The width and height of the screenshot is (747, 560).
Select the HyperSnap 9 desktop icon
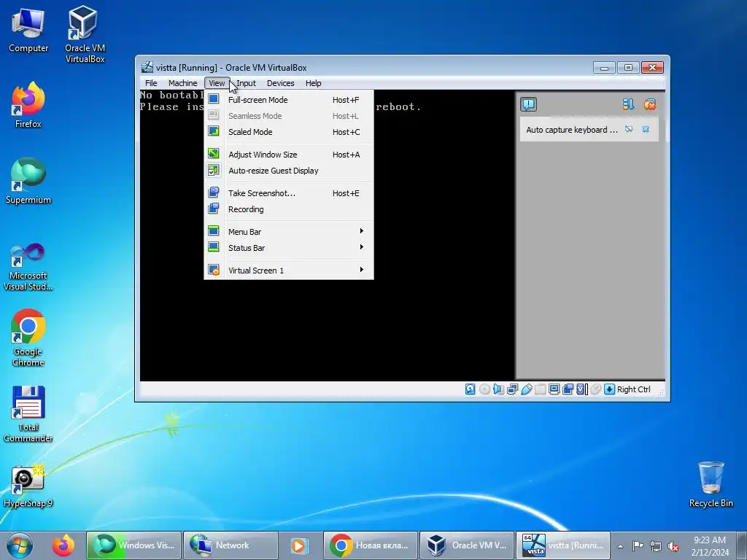pyautogui.click(x=28, y=486)
